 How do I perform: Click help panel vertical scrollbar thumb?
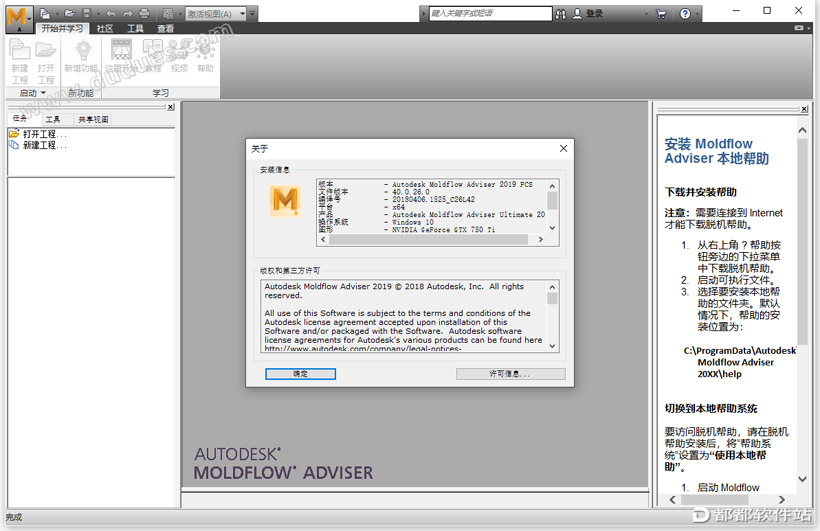click(x=802, y=241)
